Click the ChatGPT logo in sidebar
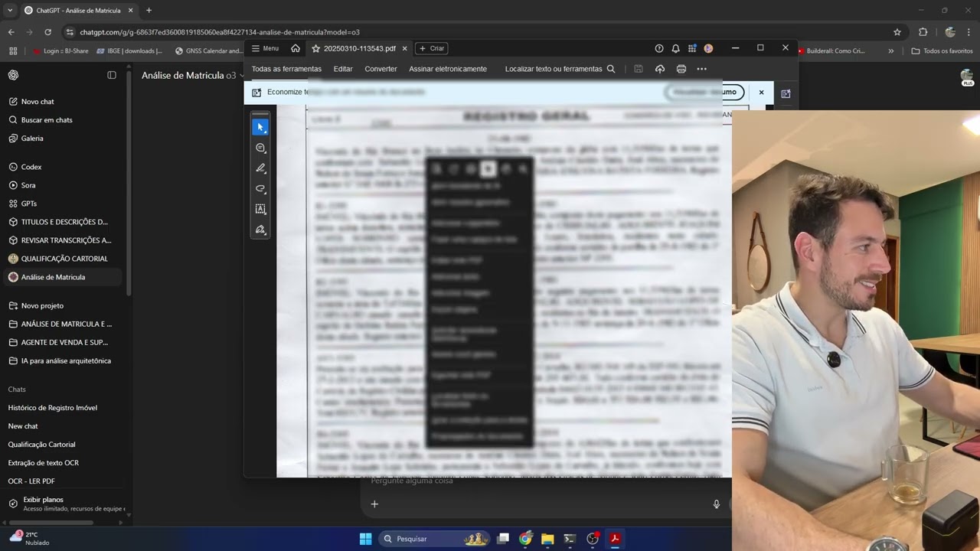 [13, 75]
